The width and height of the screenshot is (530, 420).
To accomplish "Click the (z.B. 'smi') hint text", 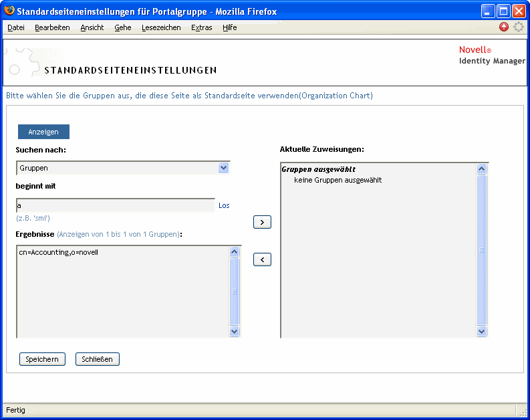I will (x=33, y=218).
